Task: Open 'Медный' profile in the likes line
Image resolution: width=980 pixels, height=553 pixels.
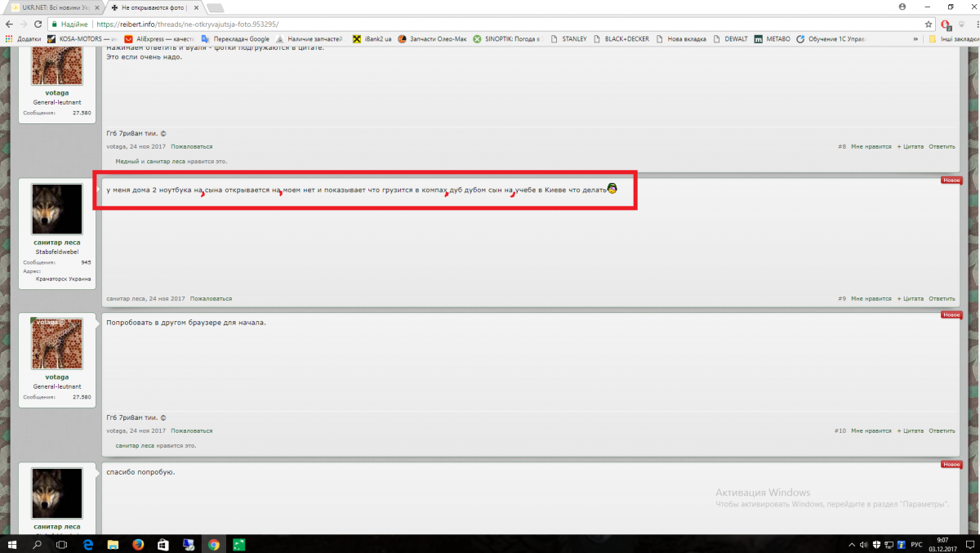Action: pos(127,162)
